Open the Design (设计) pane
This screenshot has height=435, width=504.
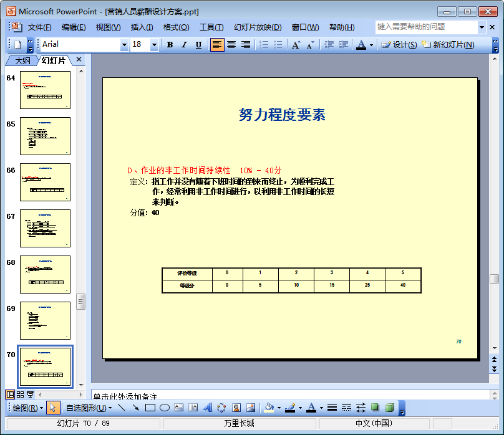399,45
